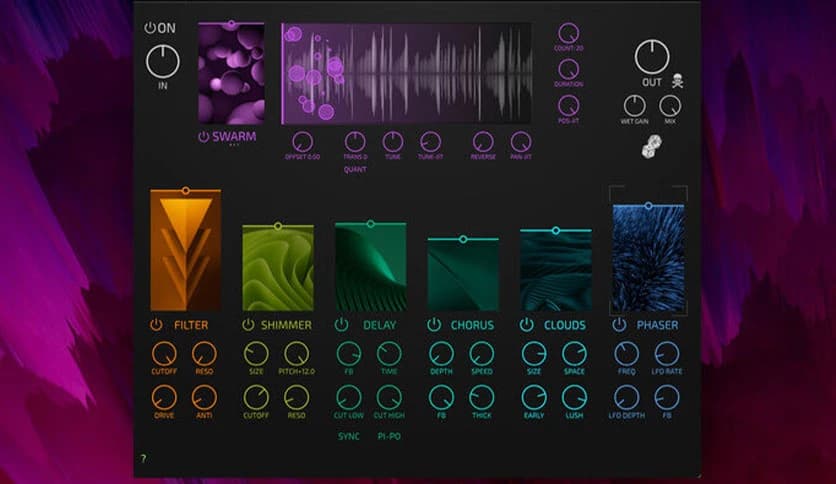Click the Phaser LFO RATE knob
This screenshot has height=484, width=836.
pos(666,354)
